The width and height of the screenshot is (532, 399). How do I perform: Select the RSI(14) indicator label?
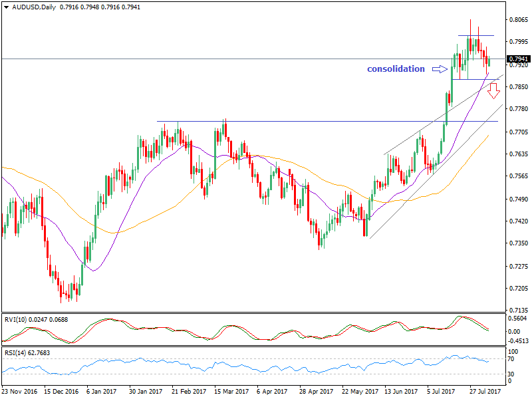click(17, 352)
